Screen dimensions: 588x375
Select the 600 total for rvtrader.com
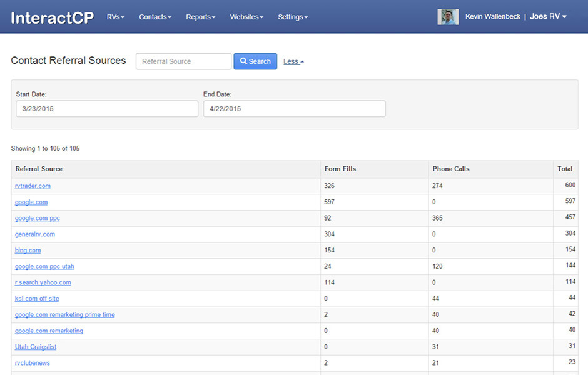coord(565,185)
